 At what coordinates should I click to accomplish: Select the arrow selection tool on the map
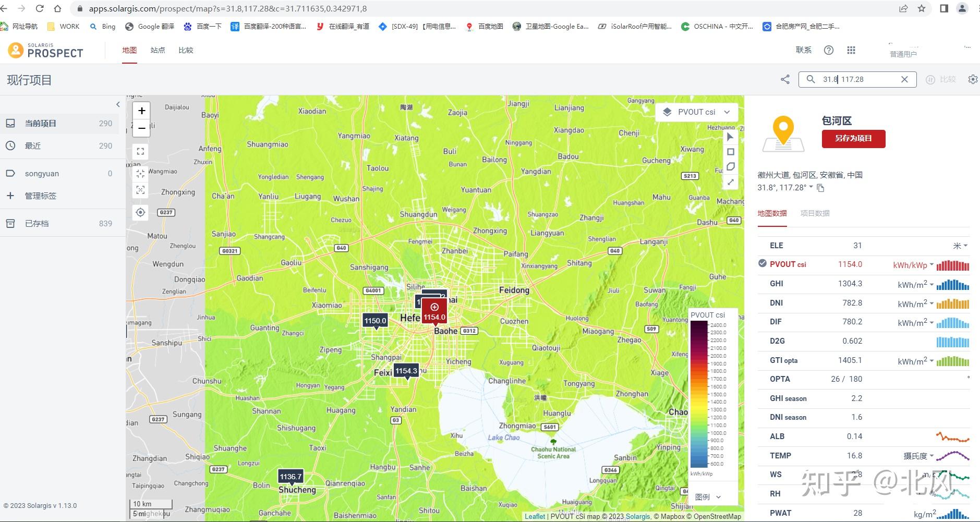pyautogui.click(x=731, y=137)
